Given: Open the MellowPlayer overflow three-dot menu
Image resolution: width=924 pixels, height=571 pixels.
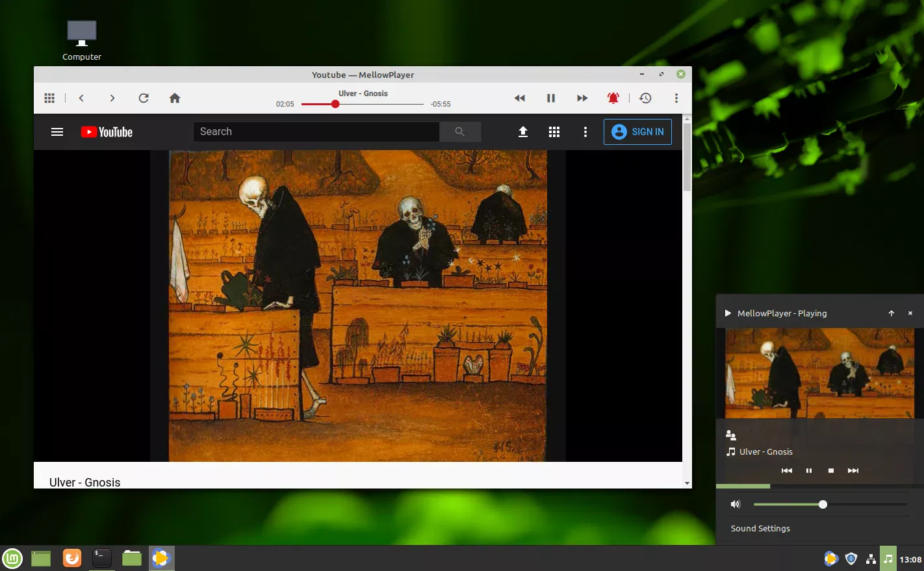Looking at the screenshot, I should (676, 97).
